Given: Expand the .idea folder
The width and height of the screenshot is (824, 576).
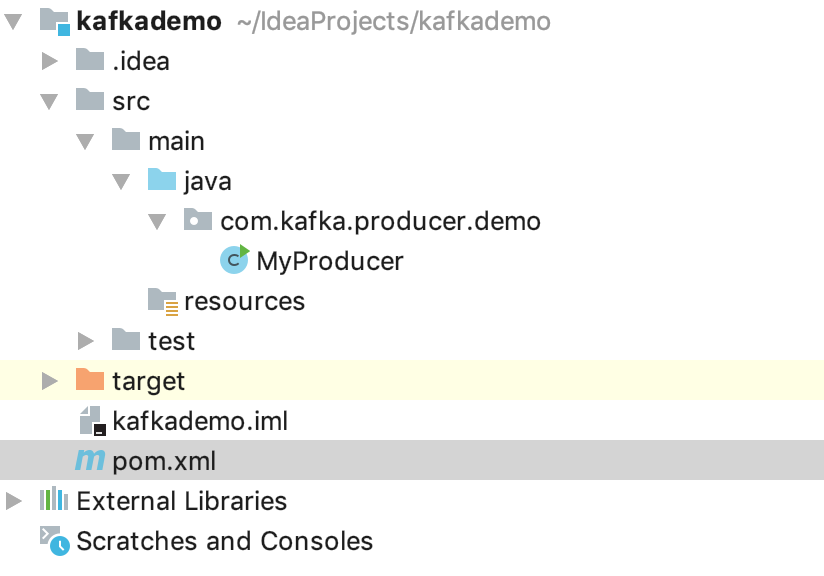Looking at the screenshot, I should (x=49, y=61).
